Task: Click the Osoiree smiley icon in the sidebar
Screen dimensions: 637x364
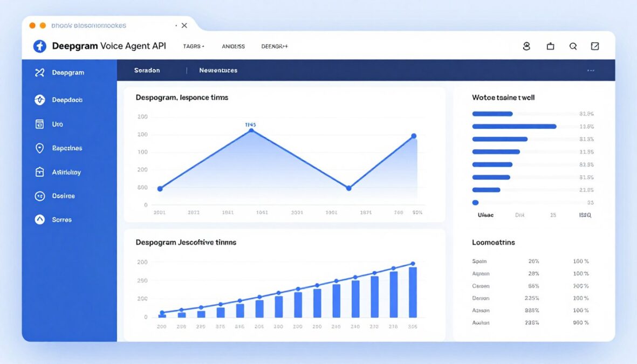Action: [x=39, y=196]
